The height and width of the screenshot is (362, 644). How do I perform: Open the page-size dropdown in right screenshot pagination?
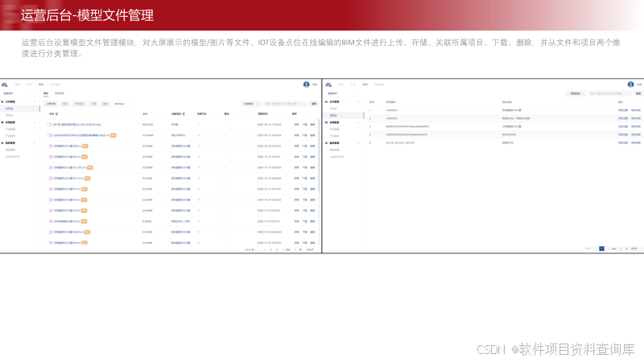[634, 249]
